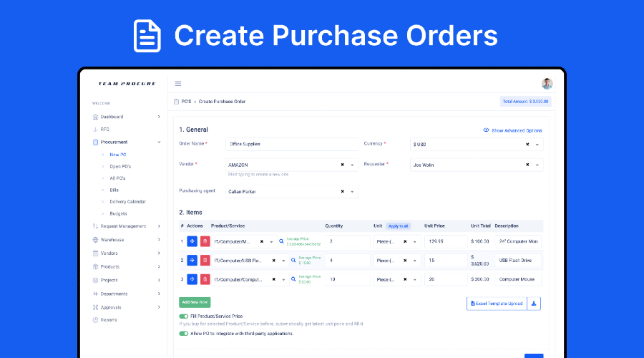Open the user profile avatar
The width and height of the screenshot is (644, 358).
tap(547, 84)
